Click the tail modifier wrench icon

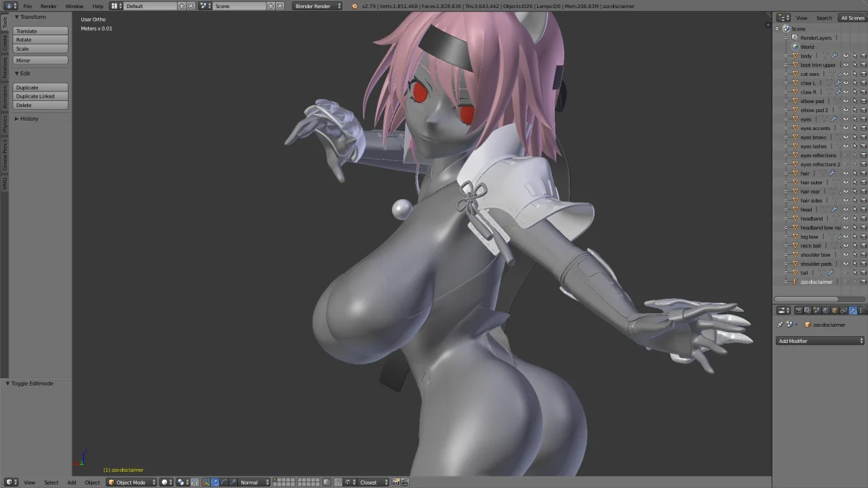830,272
